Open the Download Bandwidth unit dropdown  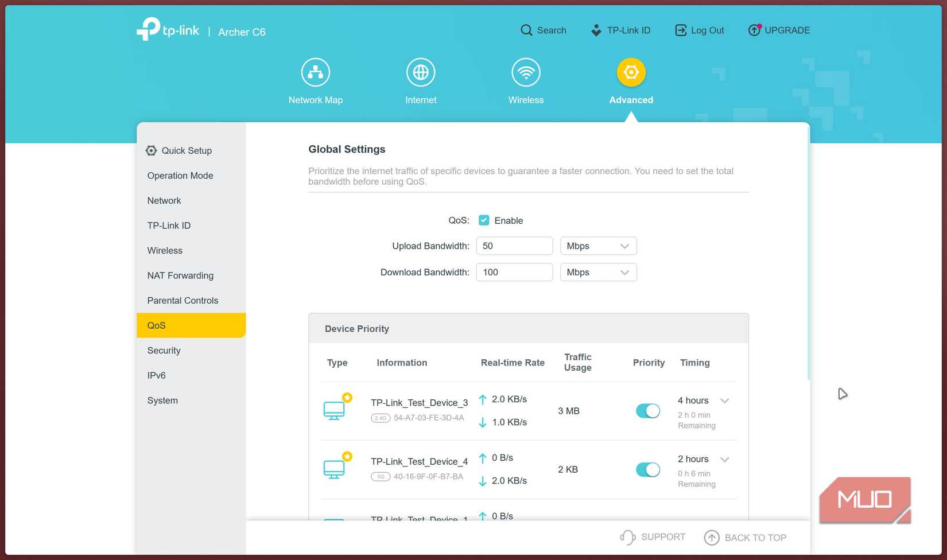[x=599, y=273]
